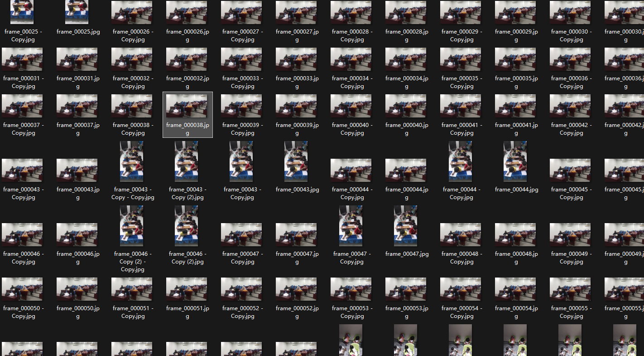Image resolution: width=644 pixels, height=356 pixels.
Task: Choose the frame_000028 - Copy.jpg image thumbnail
Action: tap(351, 12)
